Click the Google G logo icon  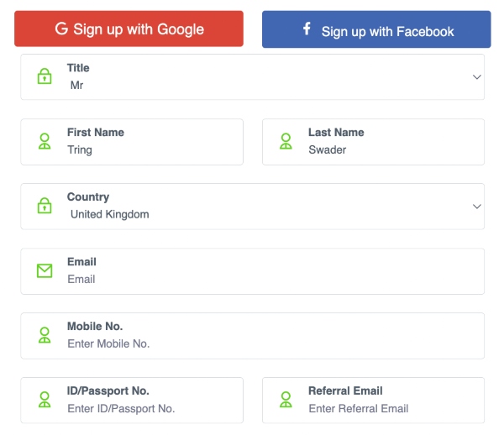(61, 29)
